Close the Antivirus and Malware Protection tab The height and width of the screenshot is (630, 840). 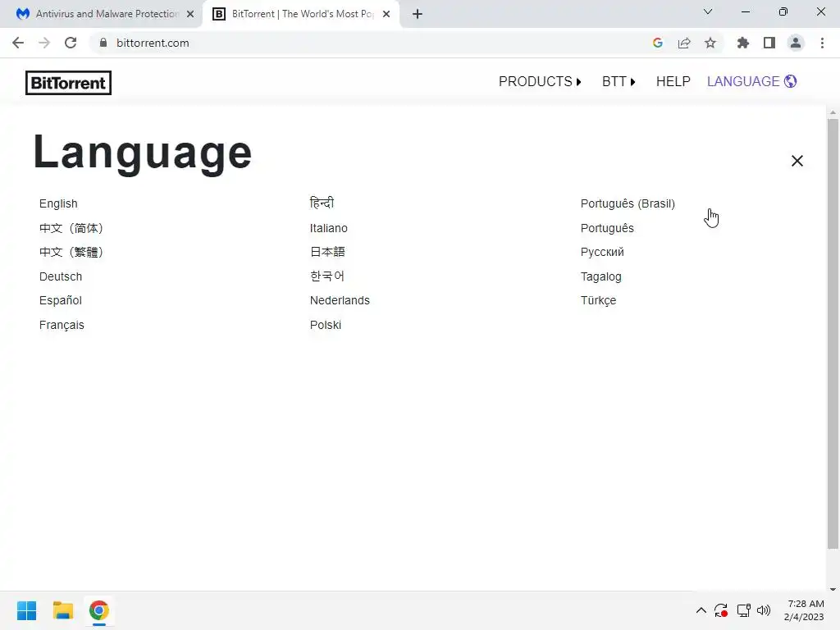click(x=190, y=14)
